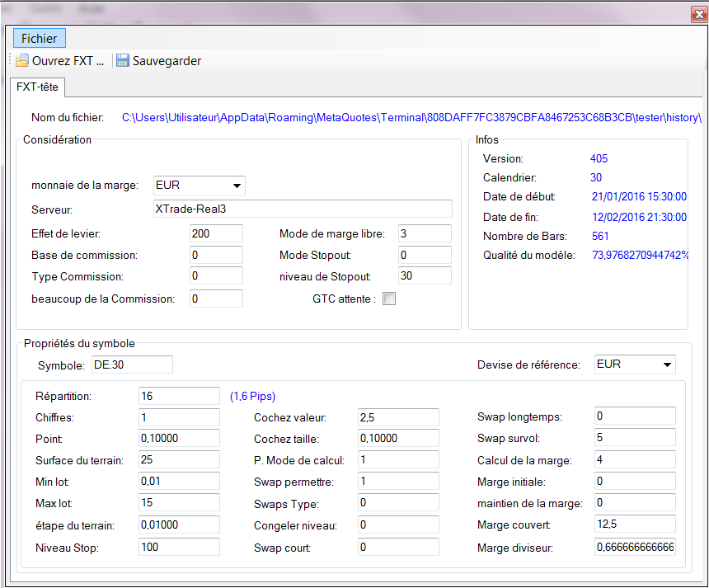Click the Cochez taille input field
Image resolution: width=709 pixels, height=588 pixels.
(x=398, y=438)
